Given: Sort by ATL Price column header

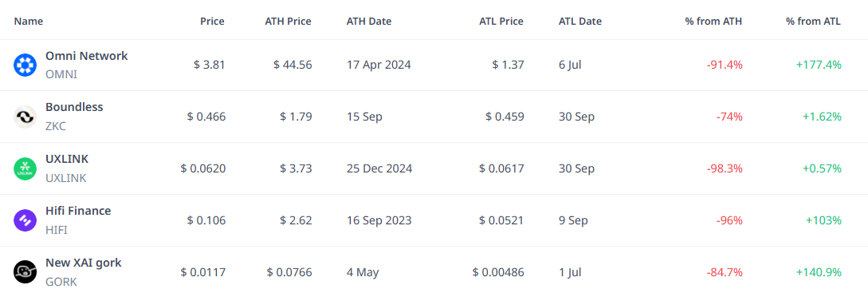Looking at the screenshot, I should point(501,22).
